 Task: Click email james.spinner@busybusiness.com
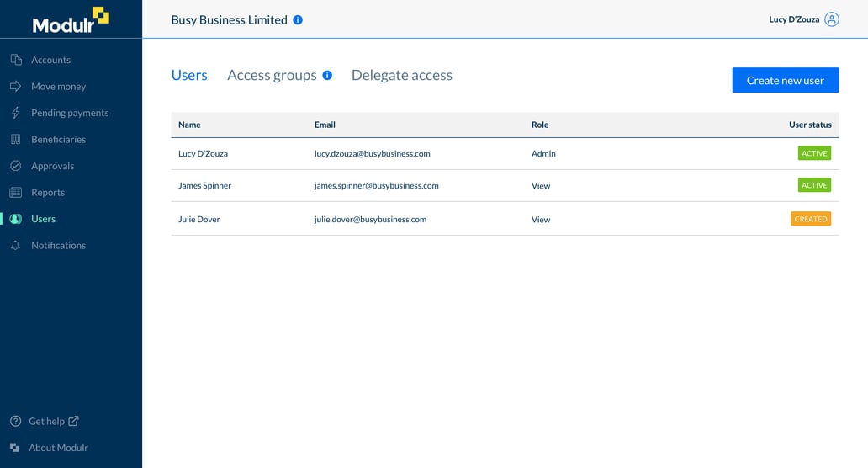point(377,185)
